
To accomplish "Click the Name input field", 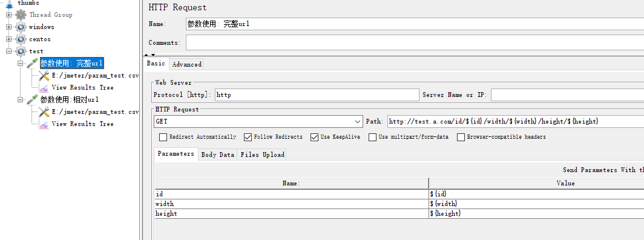I will coord(415,24).
